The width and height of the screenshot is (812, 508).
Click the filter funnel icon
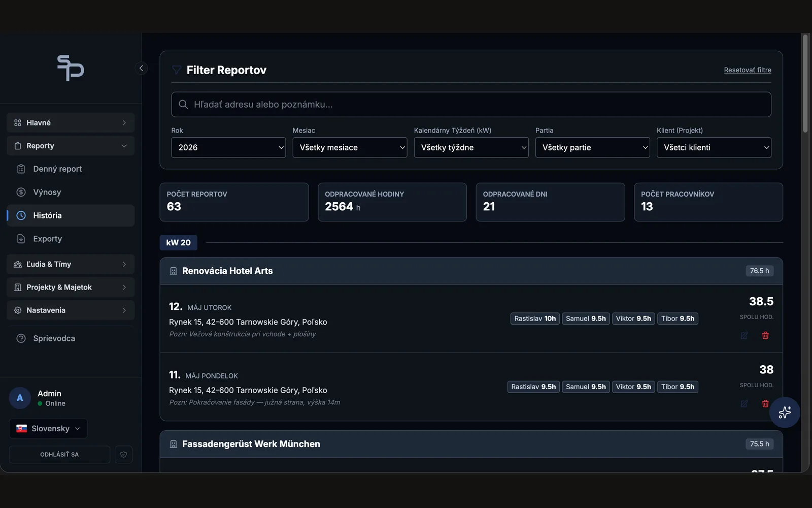(177, 70)
